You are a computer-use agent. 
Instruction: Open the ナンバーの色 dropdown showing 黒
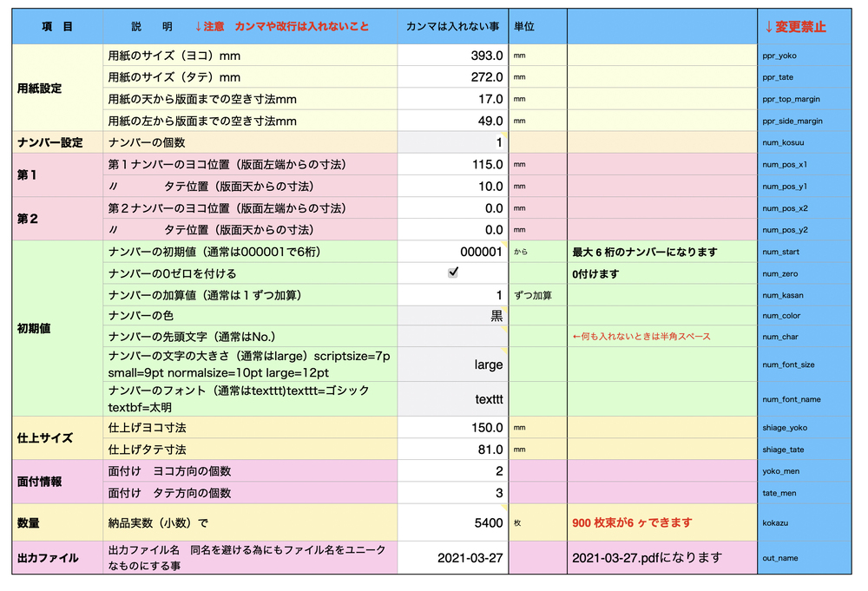[453, 316]
